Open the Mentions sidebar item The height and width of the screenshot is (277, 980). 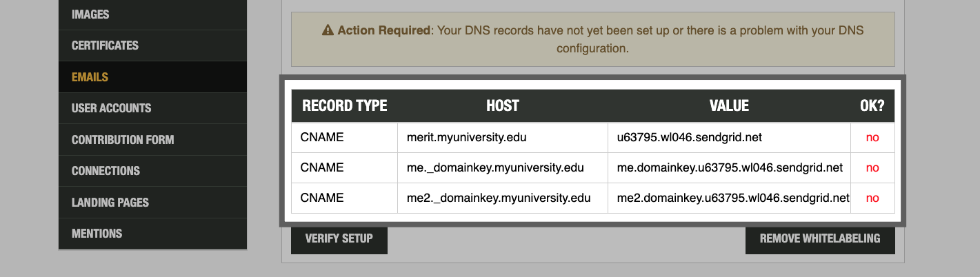[x=97, y=234]
